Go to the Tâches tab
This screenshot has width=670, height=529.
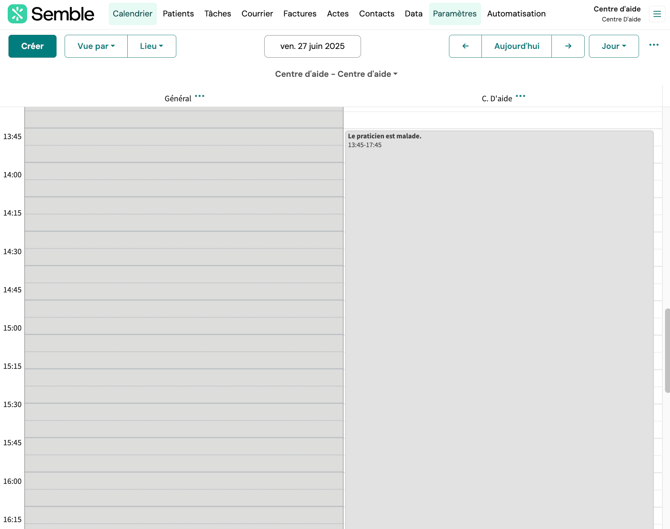click(x=217, y=14)
